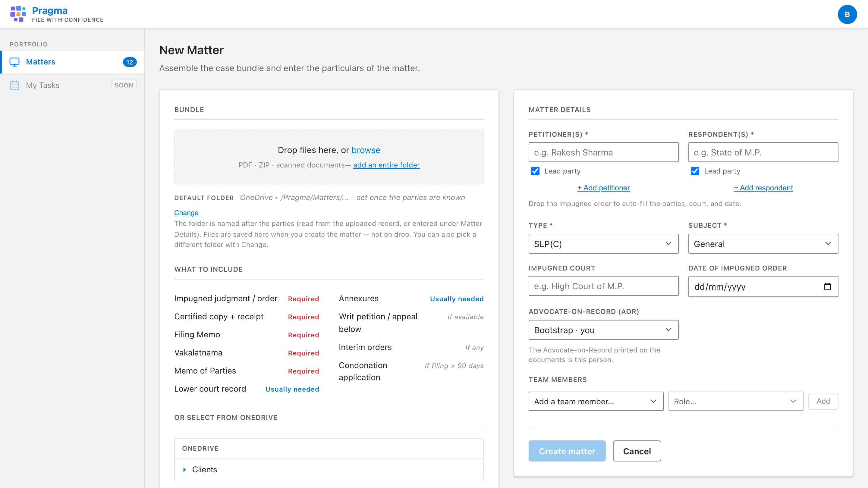Click the Annexures item
Viewport: 868px width, 488px height.
[359, 299]
